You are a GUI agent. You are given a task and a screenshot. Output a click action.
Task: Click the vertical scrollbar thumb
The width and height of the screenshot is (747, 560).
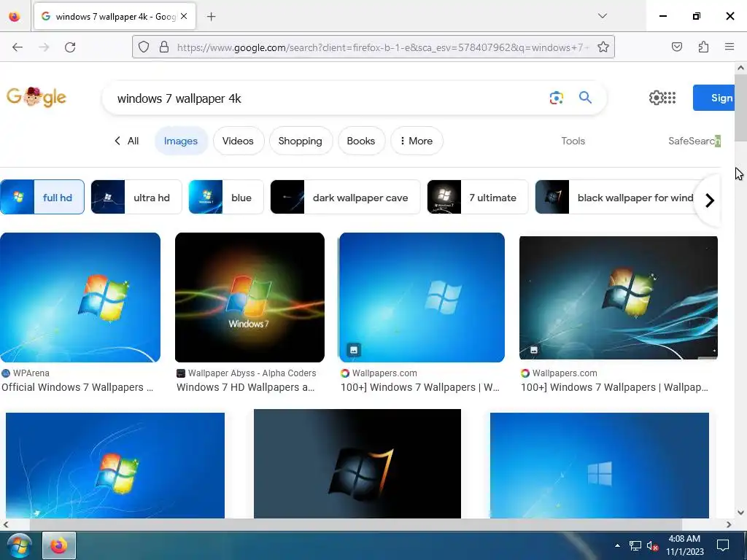740,108
